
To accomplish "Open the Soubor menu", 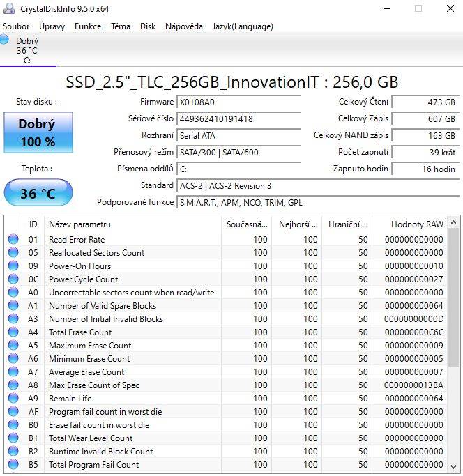I will [x=16, y=26].
